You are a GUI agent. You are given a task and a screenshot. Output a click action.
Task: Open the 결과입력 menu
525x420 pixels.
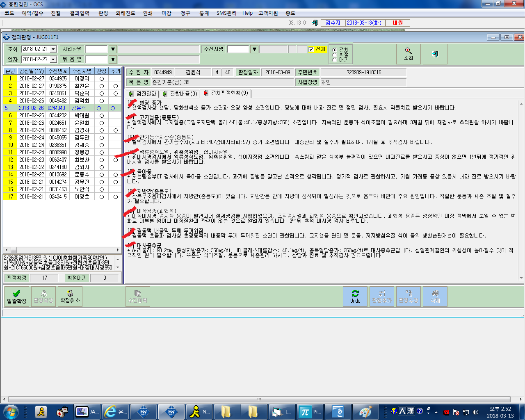[x=80, y=13]
